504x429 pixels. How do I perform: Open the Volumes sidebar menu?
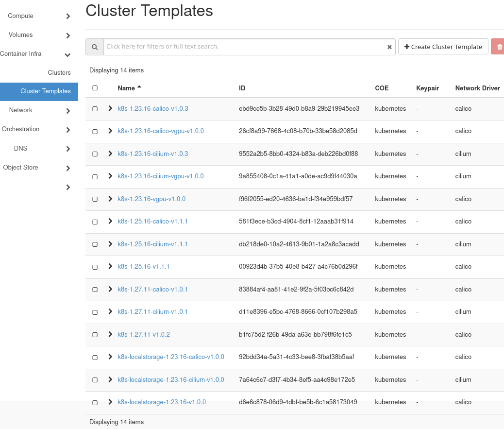(39, 34)
